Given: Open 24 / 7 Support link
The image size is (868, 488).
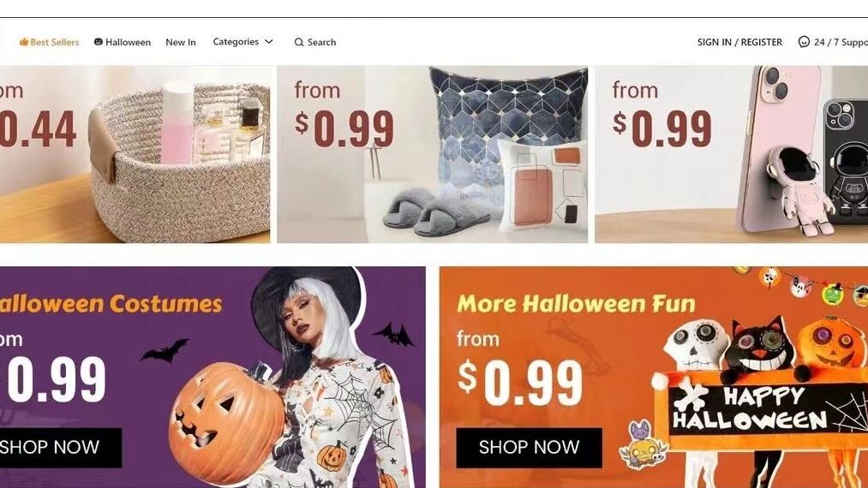Looking at the screenshot, I should [833, 42].
